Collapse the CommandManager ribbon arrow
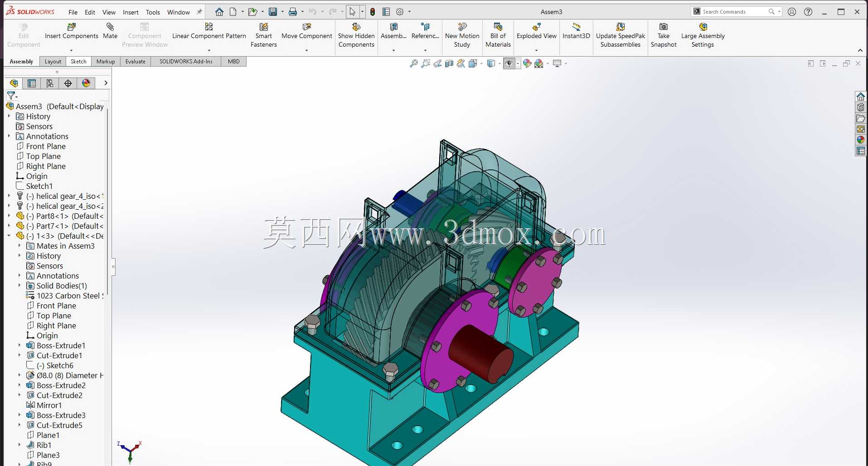 [860, 50]
